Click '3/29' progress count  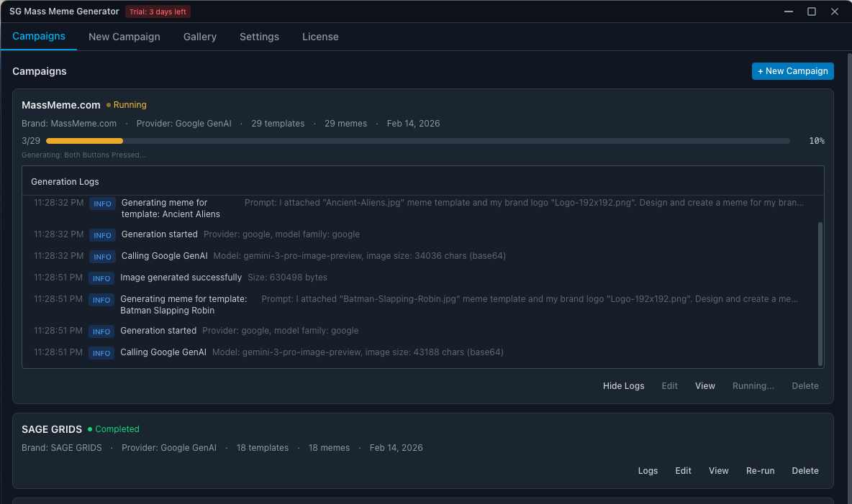pos(31,141)
